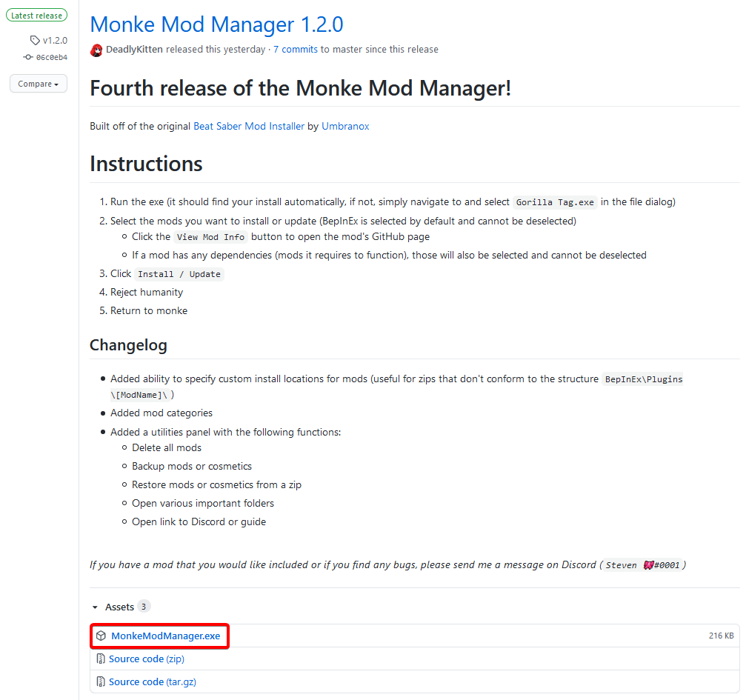Viewport: 746px width, 700px height.
Task: Visit Umbranox's profile link
Action: (345, 127)
